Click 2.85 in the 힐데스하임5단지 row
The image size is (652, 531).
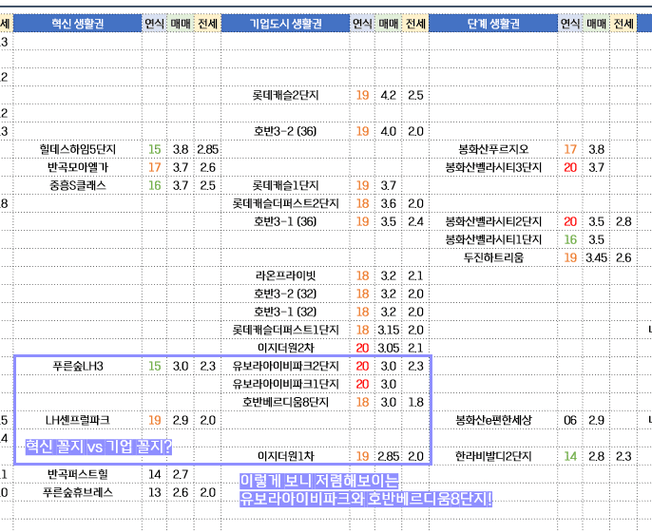click(x=207, y=149)
